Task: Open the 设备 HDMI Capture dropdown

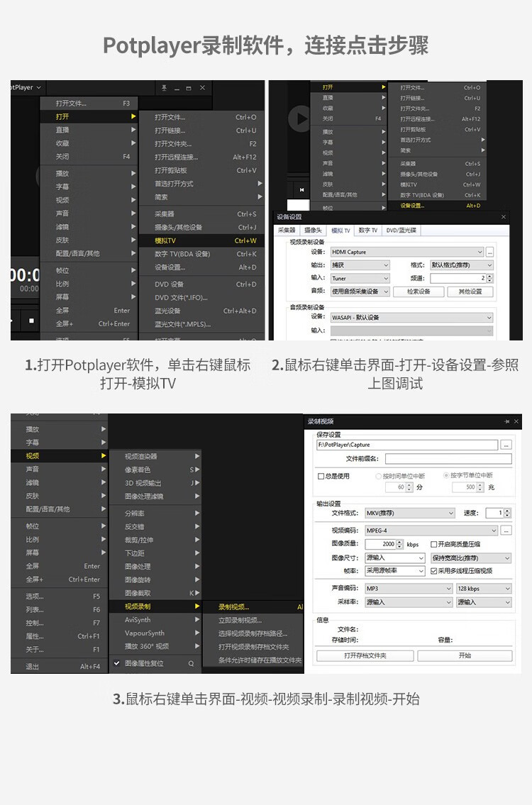Action: [407, 252]
